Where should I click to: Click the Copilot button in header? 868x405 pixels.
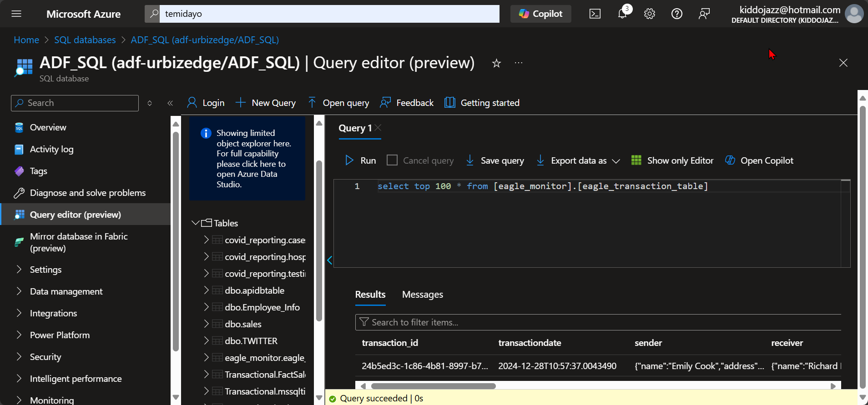pyautogui.click(x=540, y=14)
